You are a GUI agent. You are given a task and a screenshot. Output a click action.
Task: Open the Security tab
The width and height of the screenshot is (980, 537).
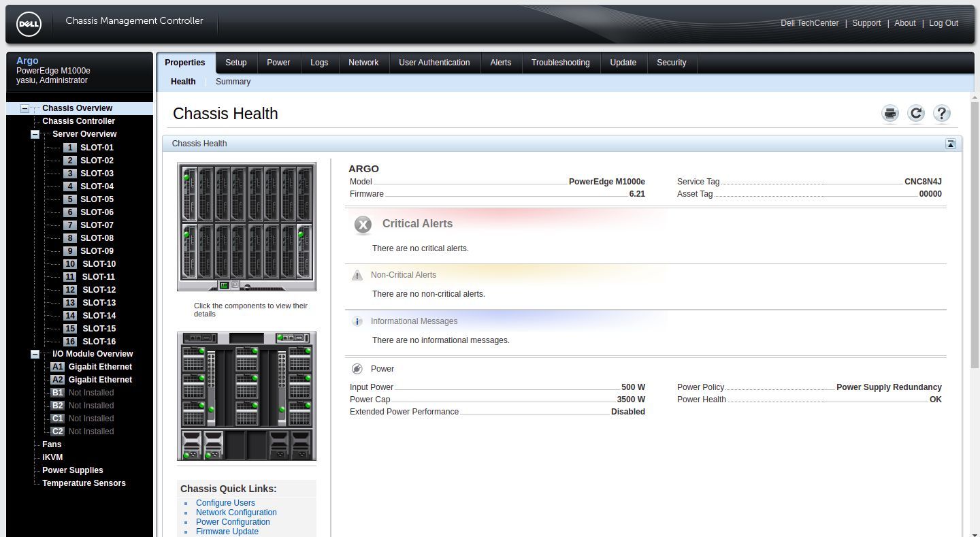tap(672, 63)
